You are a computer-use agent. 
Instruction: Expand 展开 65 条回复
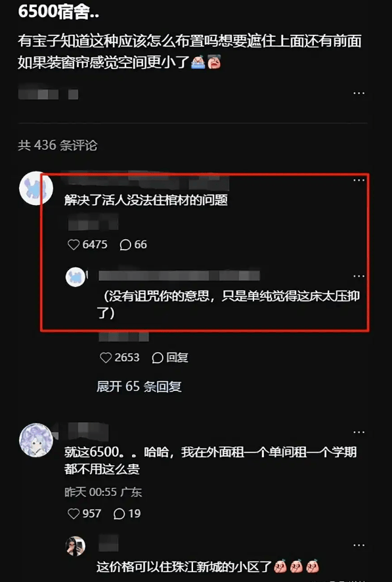tap(139, 386)
